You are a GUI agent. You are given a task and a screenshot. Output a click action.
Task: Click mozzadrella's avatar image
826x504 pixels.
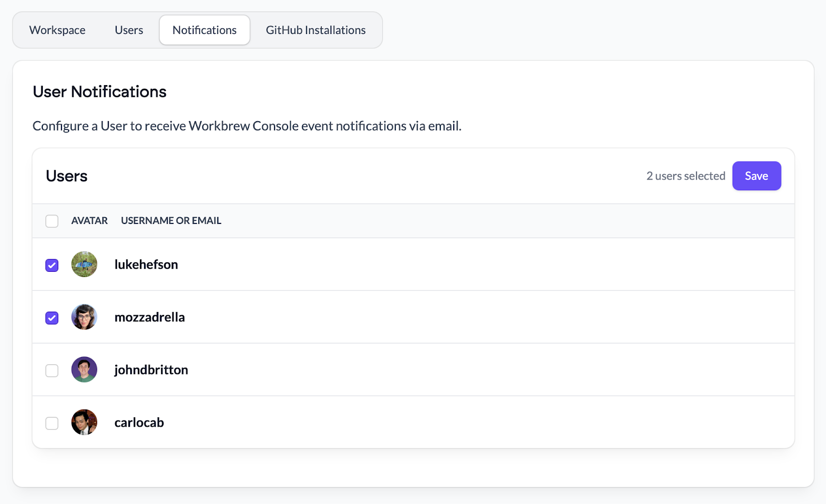click(84, 317)
